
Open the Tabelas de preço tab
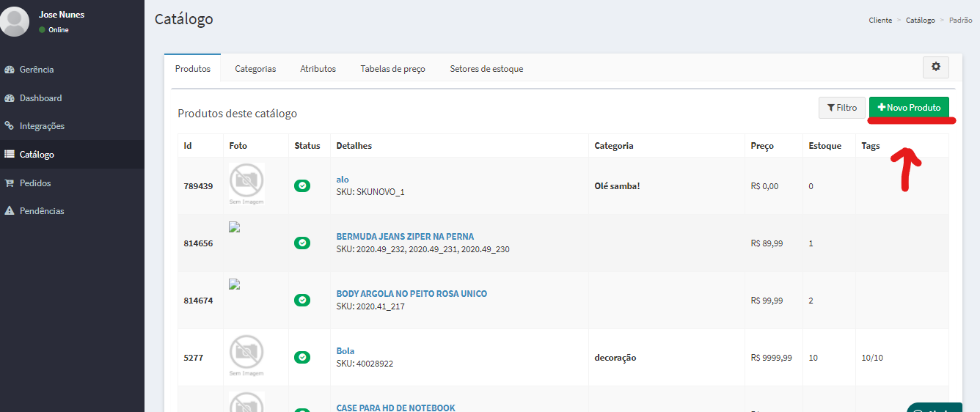coord(392,68)
